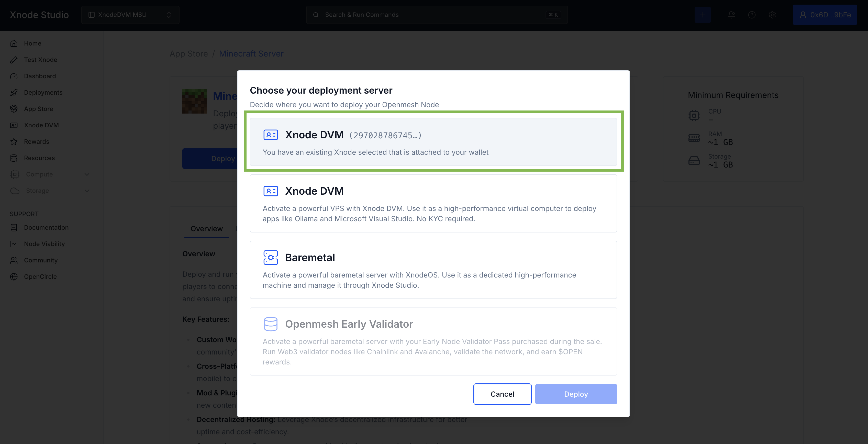This screenshot has width=868, height=444.
Task: Click the Deployments rocket icon in sidebar
Action: coord(14,92)
